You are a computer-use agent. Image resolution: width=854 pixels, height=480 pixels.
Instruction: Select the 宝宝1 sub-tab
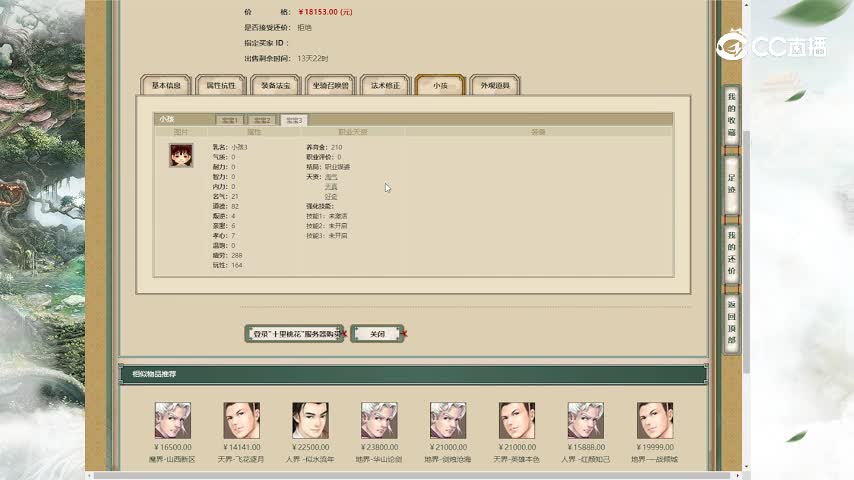pyautogui.click(x=230, y=120)
